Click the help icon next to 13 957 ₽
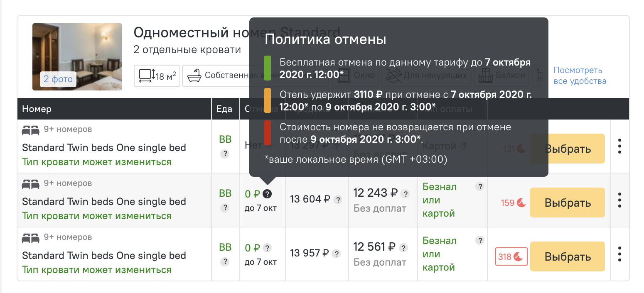644x293 pixels. [x=337, y=254]
